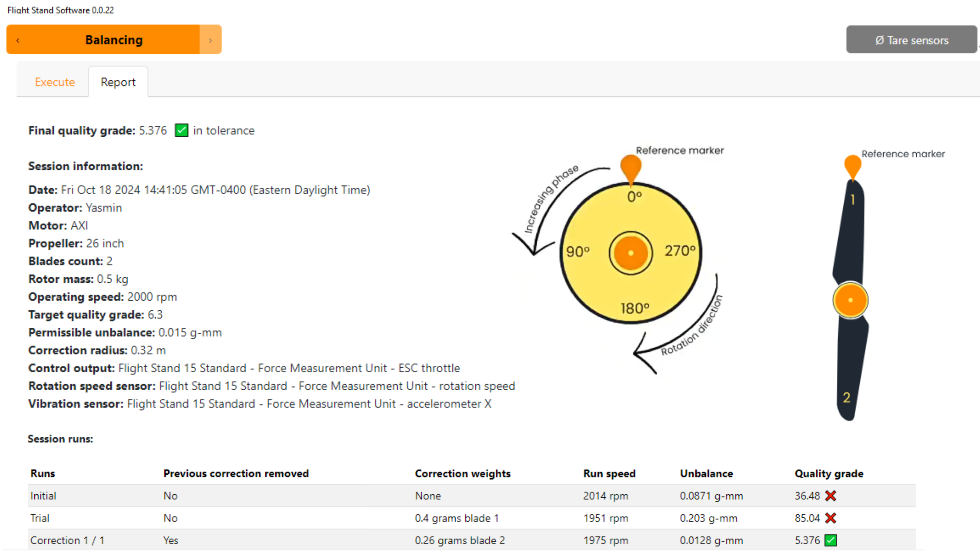Switch to the Execute tab
This screenshot has height=551, width=980.
pos(55,82)
